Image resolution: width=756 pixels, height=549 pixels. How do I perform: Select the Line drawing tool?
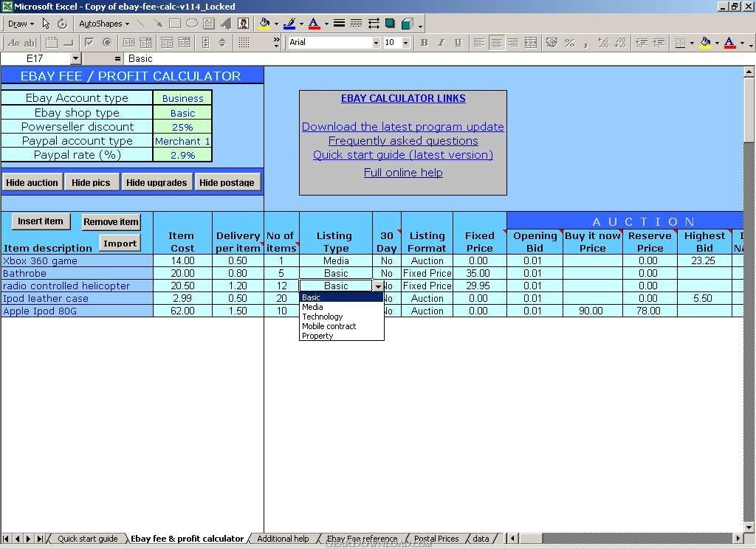(140, 24)
